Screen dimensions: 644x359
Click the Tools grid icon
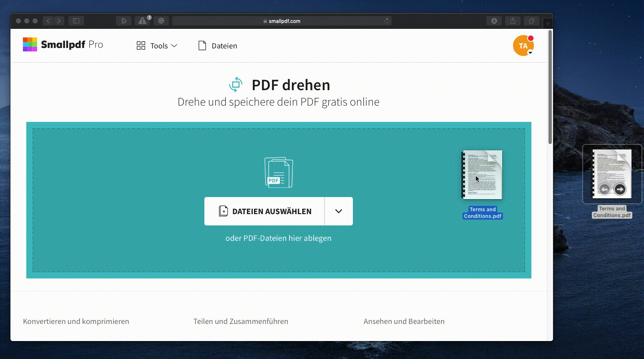point(141,46)
